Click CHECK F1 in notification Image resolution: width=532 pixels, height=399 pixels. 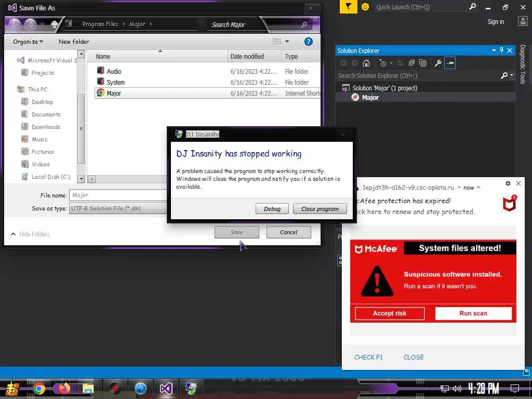[368, 357]
